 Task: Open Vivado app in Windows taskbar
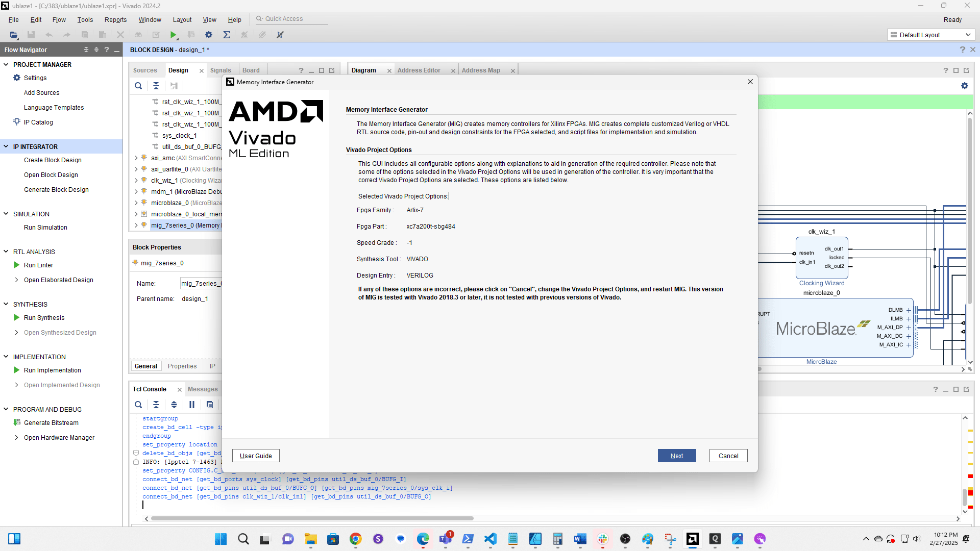coord(693,539)
